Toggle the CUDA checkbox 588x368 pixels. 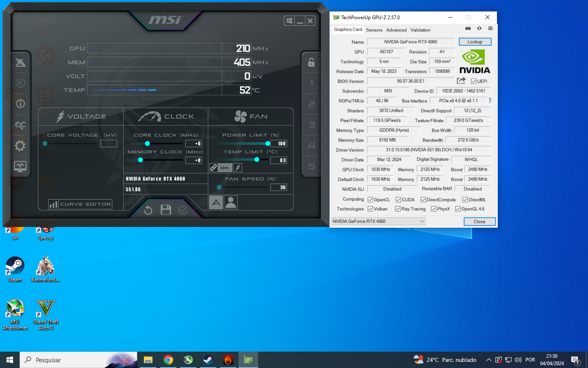[398, 200]
